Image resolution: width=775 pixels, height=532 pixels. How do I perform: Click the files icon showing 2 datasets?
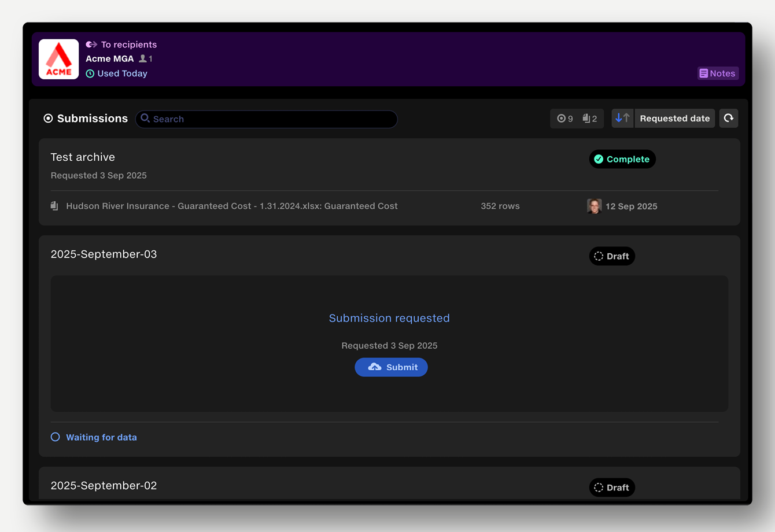[x=586, y=118]
